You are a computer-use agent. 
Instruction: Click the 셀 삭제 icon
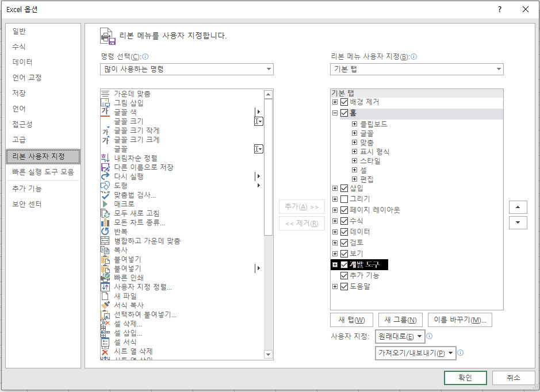pyautogui.click(x=105, y=324)
